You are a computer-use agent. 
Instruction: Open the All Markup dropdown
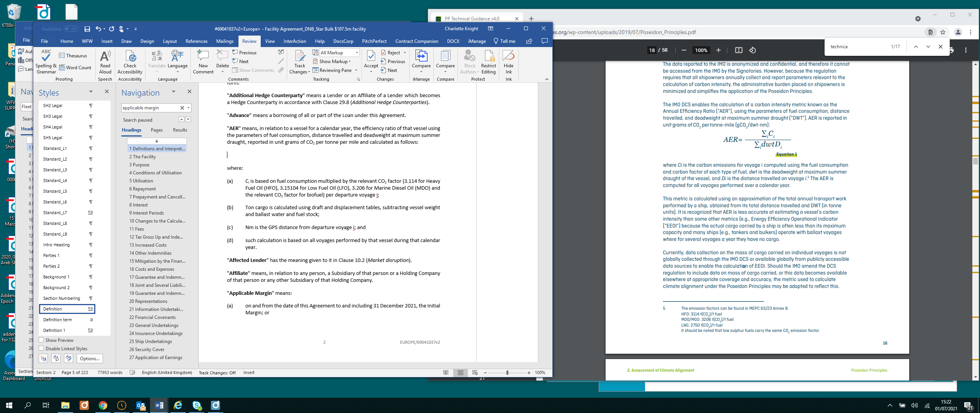pos(357,53)
